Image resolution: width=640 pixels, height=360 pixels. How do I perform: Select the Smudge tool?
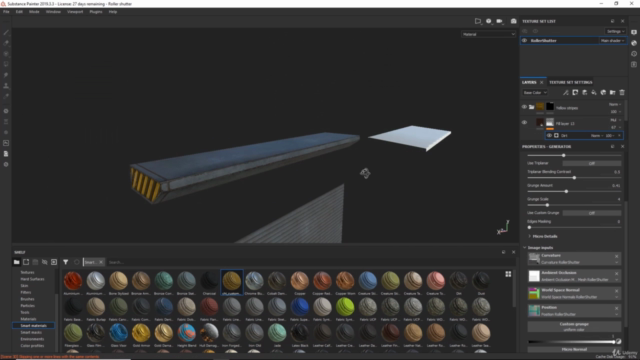click(6, 75)
